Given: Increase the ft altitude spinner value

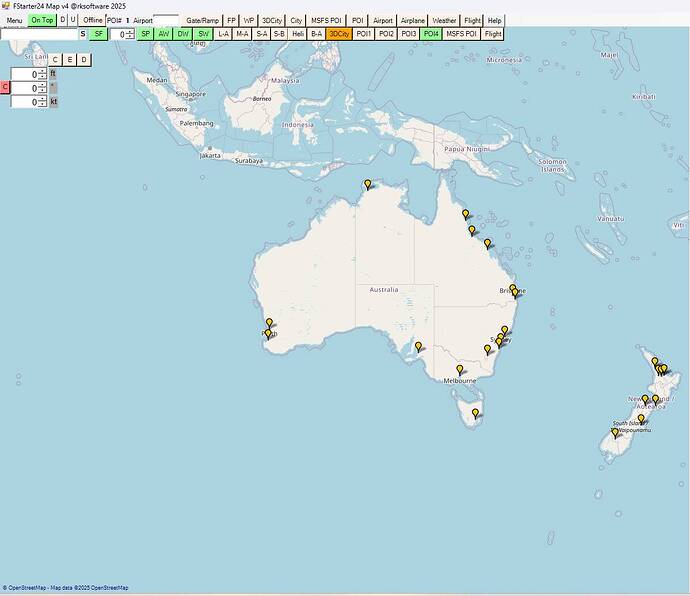Looking at the screenshot, I should (42, 72).
